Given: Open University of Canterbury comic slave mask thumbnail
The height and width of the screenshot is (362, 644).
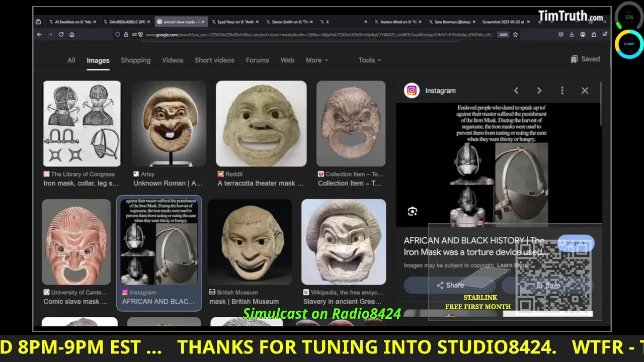Looking at the screenshot, I should (76, 242).
